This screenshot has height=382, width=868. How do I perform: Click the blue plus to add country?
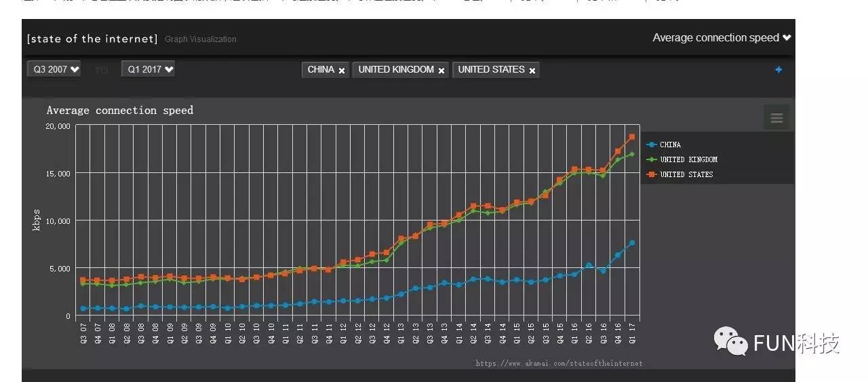tap(778, 69)
